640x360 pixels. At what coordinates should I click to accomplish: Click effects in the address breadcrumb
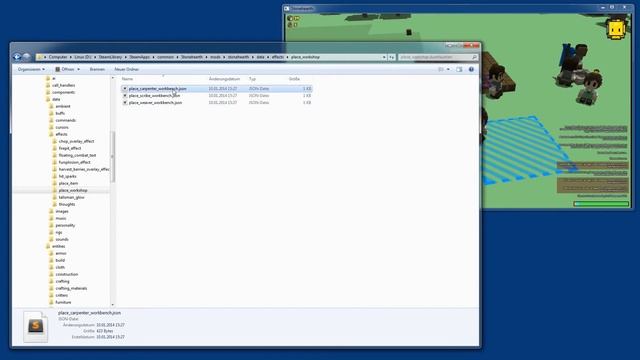click(278, 57)
